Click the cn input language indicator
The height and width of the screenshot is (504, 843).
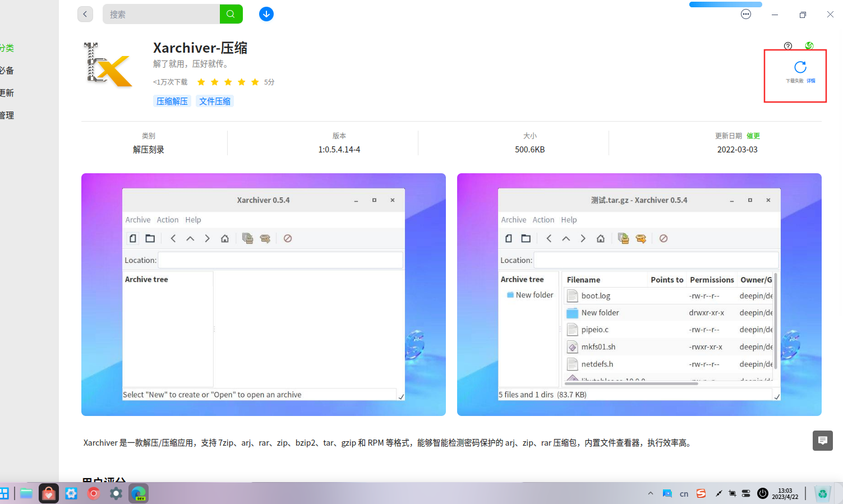[x=684, y=494]
